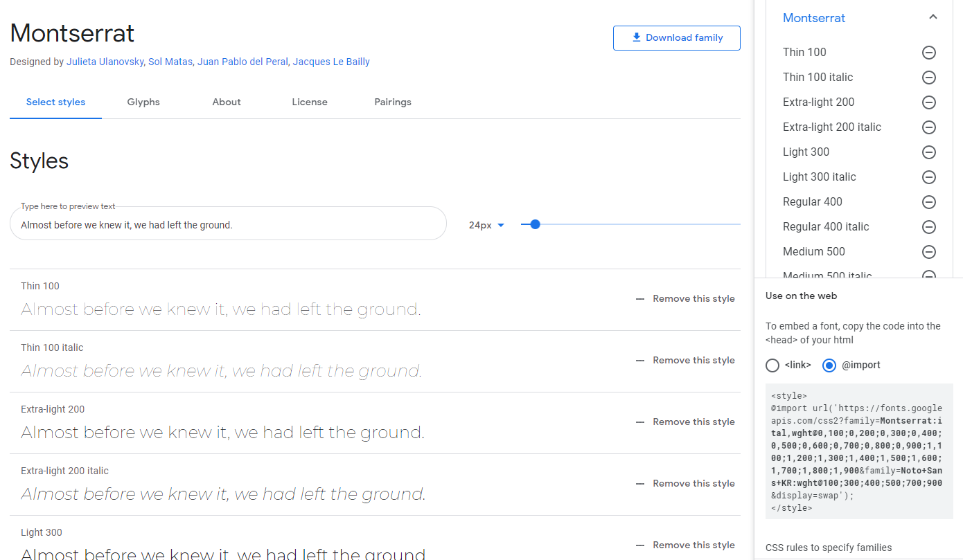Remove this style for Extra-light 200 italic
This screenshot has width=963, height=560.
click(685, 484)
